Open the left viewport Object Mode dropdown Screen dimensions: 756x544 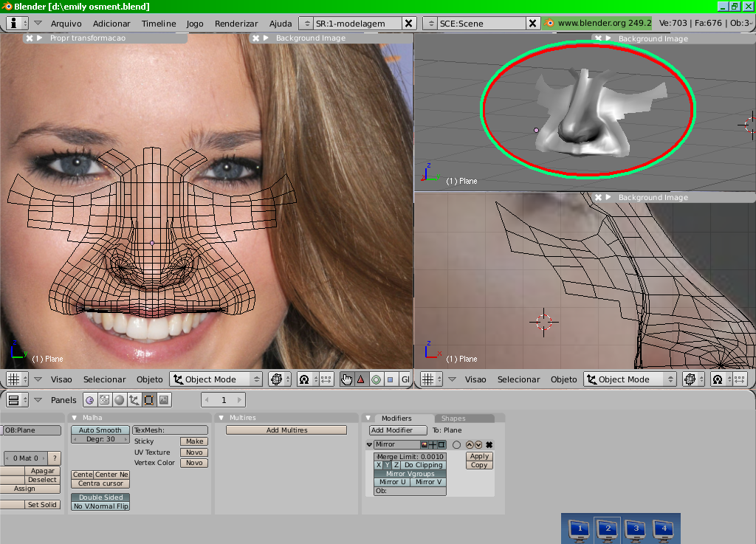[x=216, y=379]
